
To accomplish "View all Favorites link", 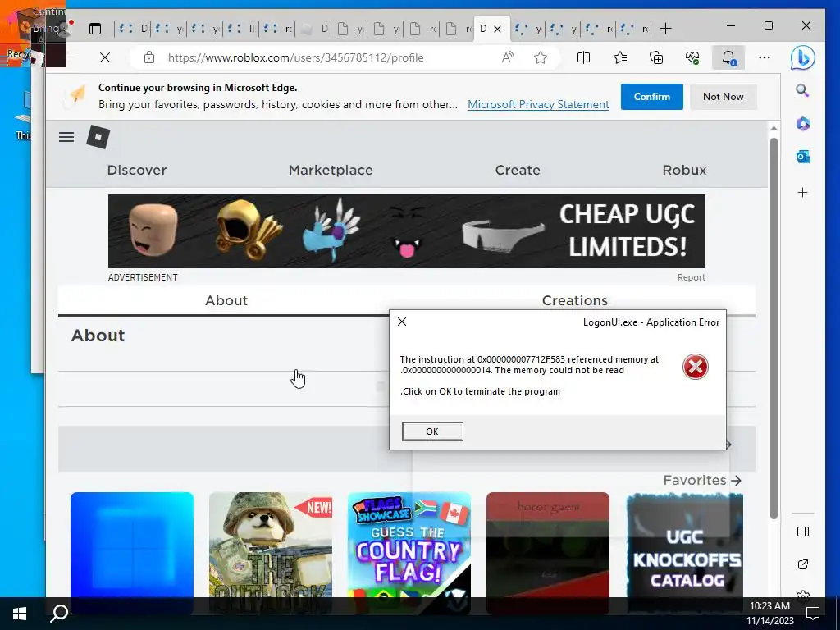I will 702,480.
